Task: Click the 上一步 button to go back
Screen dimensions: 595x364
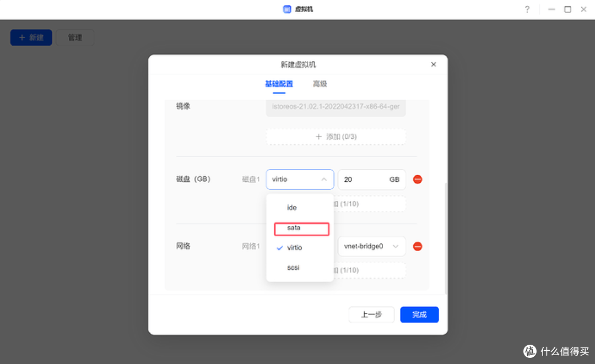Action: (371, 314)
